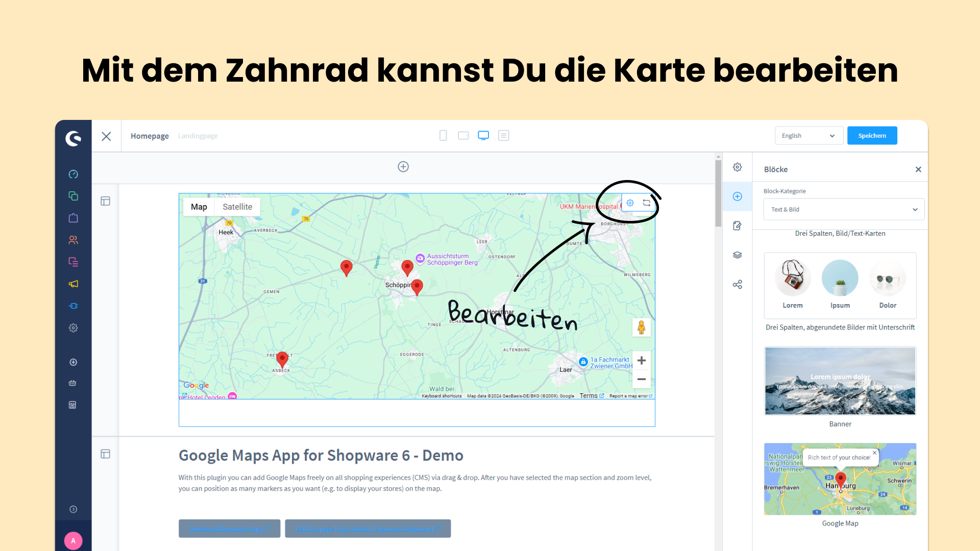Click the Google Map block thumbnail
980x551 pixels.
[x=840, y=479]
